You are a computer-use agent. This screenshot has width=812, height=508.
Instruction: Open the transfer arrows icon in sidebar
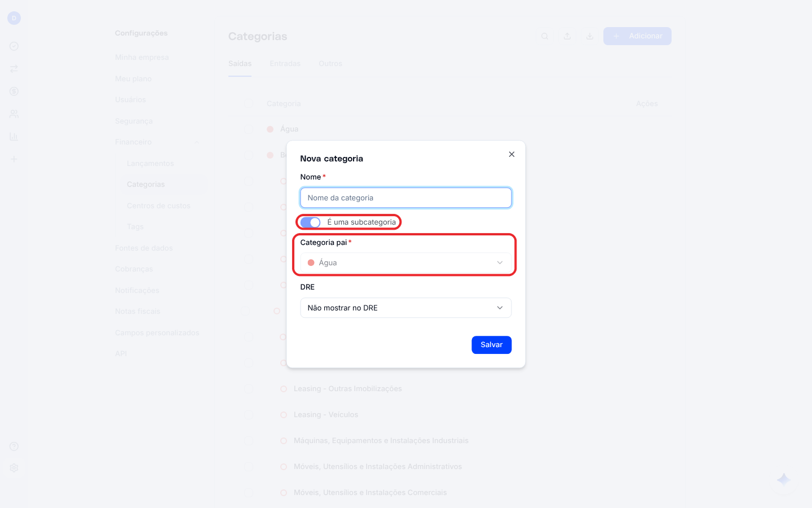tap(14, 69)
